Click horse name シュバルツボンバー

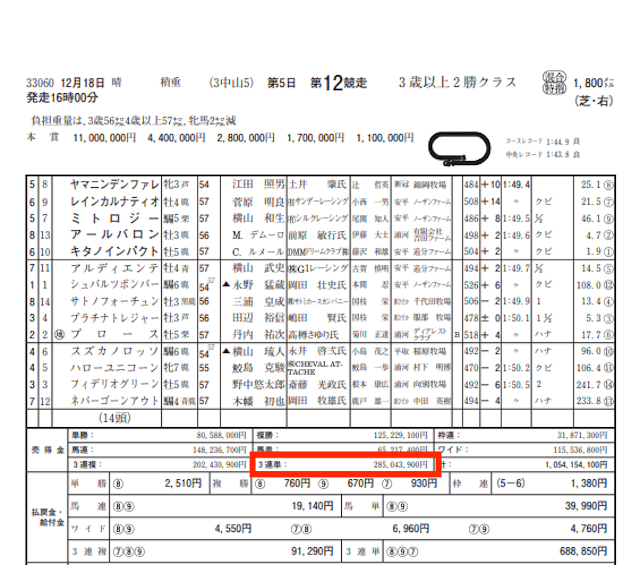tap(114, 285)
